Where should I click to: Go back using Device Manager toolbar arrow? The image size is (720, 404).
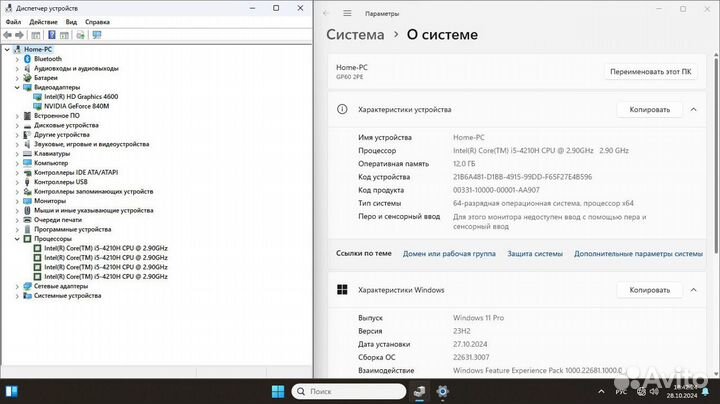pyautogui.click(x=7, y=35)
